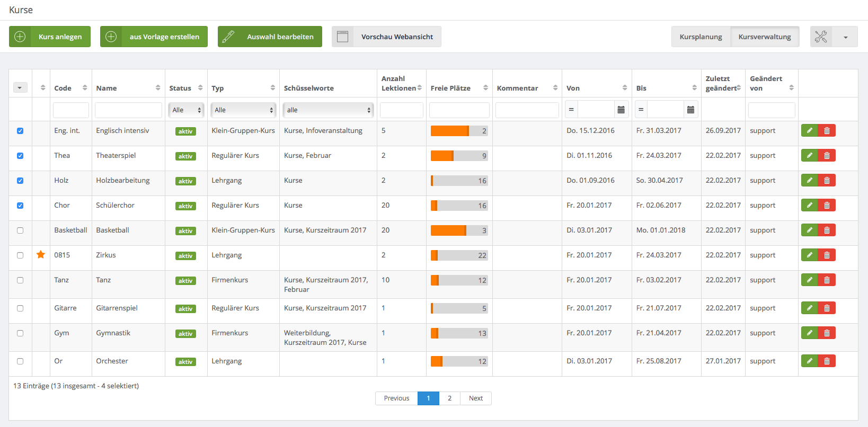Open the Schlüsselworte filter dropdown
Viewport: 868px width, 427px height.
click(328, 110)
